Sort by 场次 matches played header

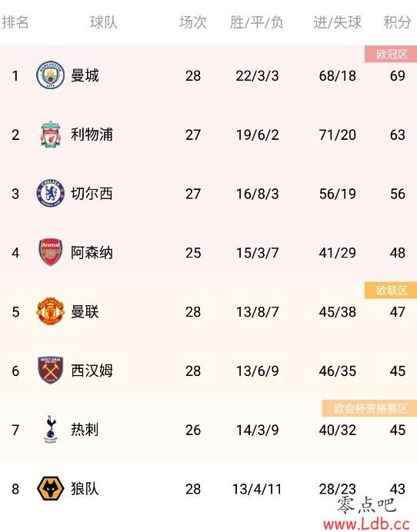click(x=193, y=22)
